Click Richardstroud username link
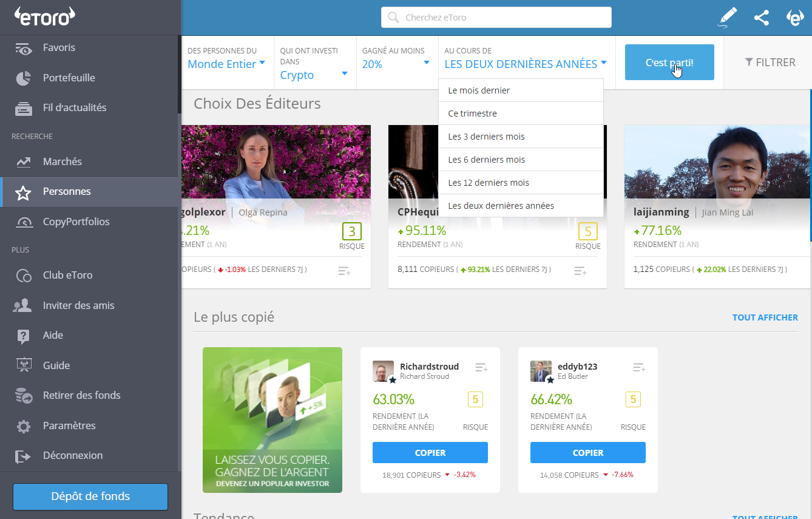Image resolution: width=812 pixels, height=519 pixels. tap(429, 367)
